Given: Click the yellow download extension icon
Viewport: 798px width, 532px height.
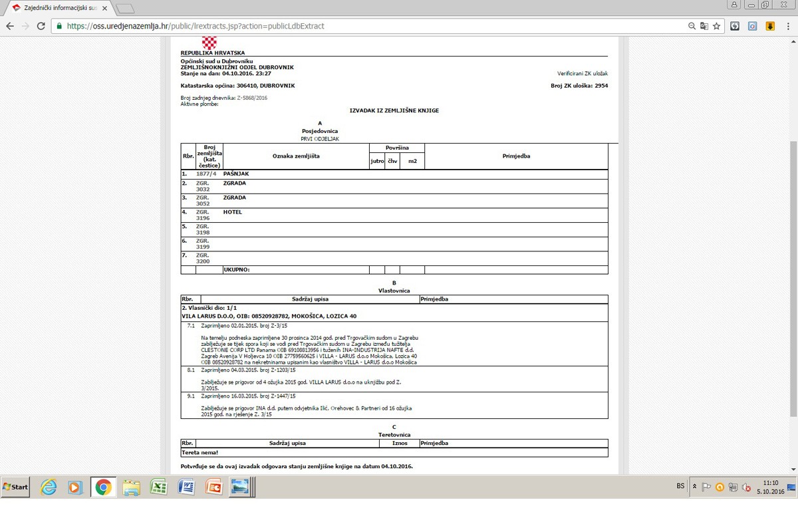Looking at the screenshot, I should pyautogui.click(x=770, y=26).
